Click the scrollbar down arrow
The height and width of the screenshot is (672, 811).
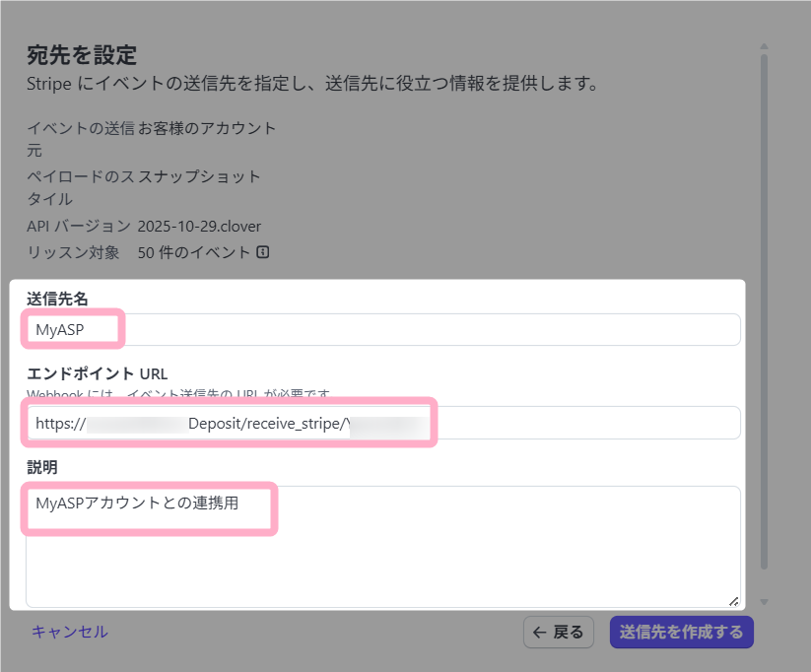pyautogui.click(x=765, y=602)
